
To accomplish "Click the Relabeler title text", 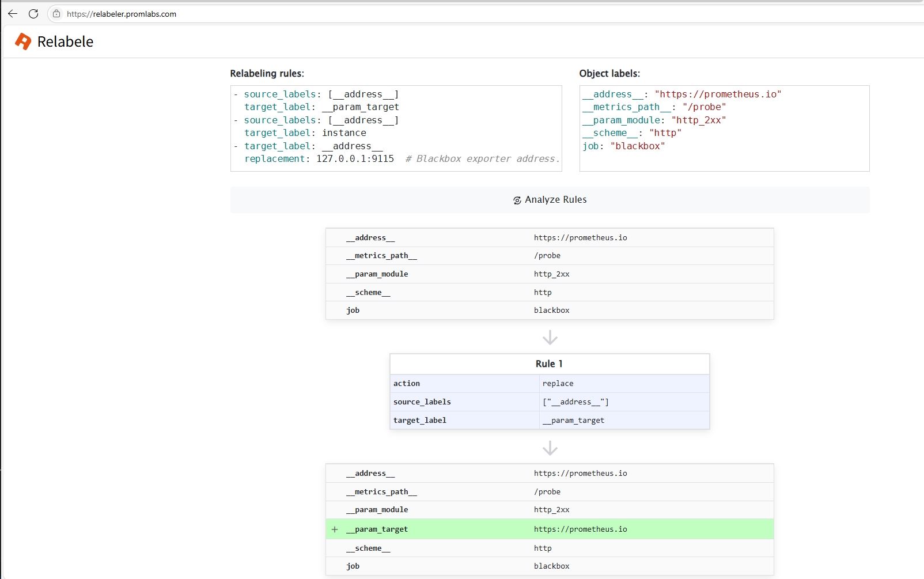I will (65, 41).
